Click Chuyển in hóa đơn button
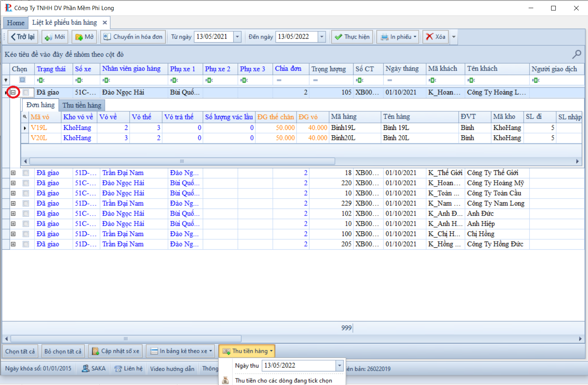Image resolution: width=588 pixels, height=385 pixels. pyautogui.click(x=133, y=37)
